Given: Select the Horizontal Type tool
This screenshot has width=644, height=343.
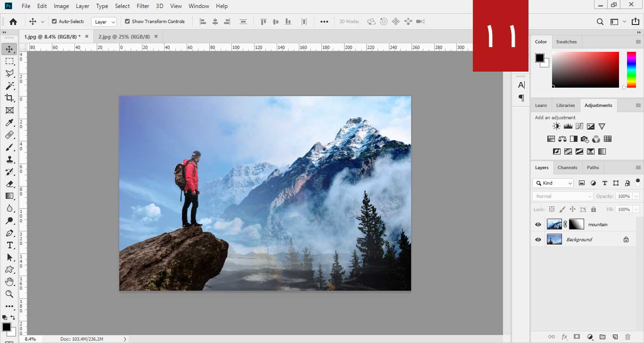Looking at the screenshot, I should (x=9, y=245).
